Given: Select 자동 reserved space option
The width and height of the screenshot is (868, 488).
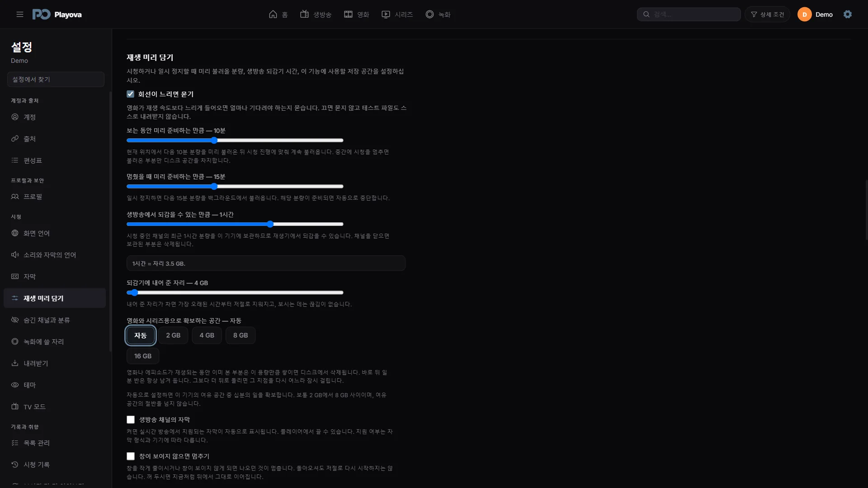Looking at the screenshot, I should [x=141, y=335].
